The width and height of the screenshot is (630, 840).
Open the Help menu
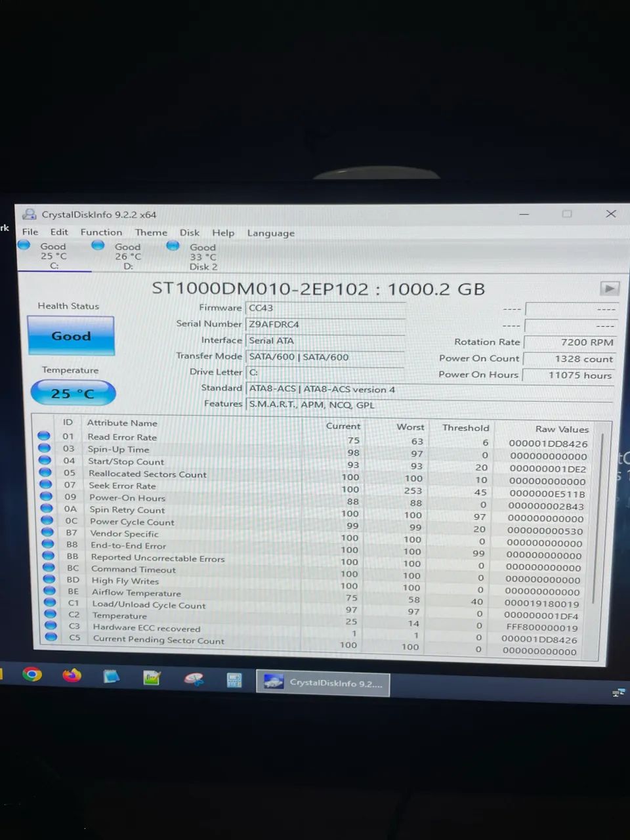coord(223,233)
